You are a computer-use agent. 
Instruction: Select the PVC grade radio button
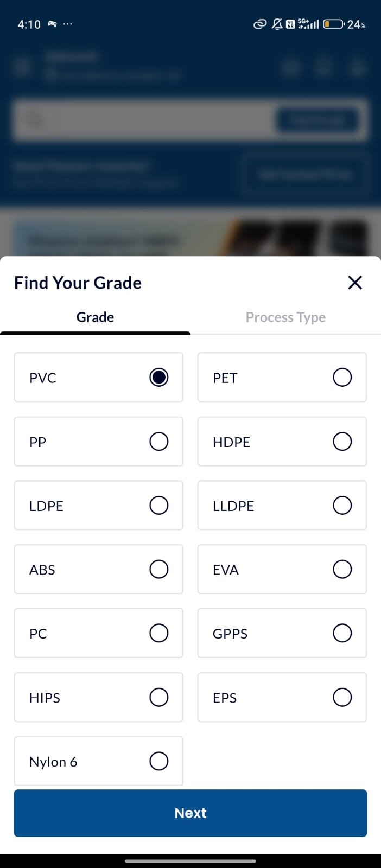click(x=158, y=377)
